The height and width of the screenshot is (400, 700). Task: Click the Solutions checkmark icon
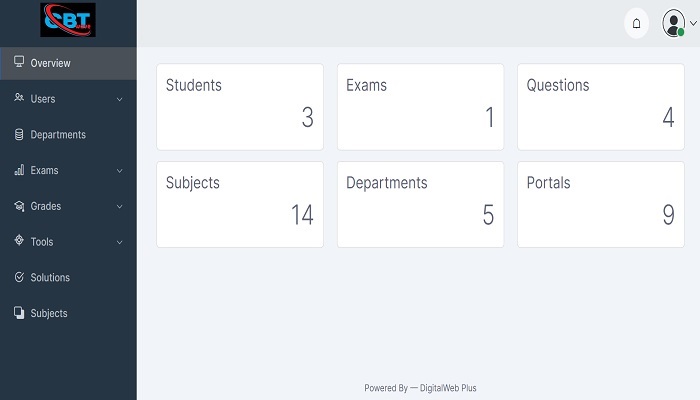tap(19, 277)
